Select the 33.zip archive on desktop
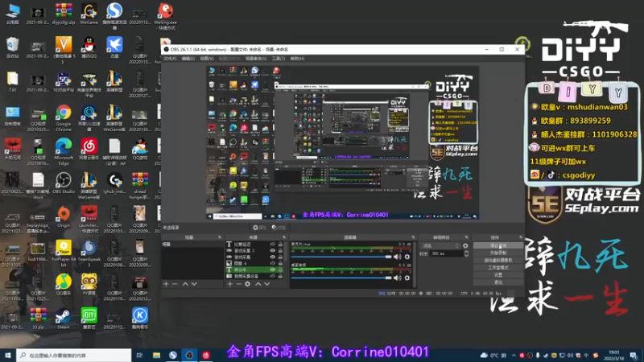 tap(38, 319)
